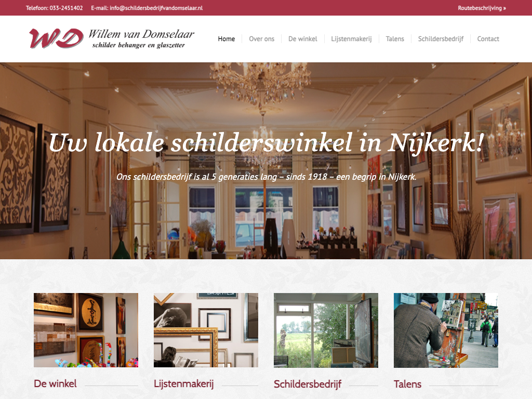Open De winkel thumbnail image

coord(86,330)
